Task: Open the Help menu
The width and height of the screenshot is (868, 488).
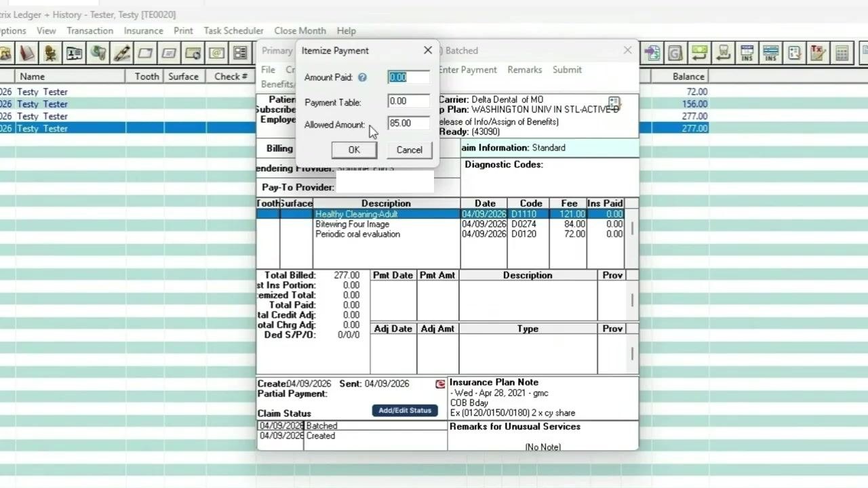Action: point(346,30)
